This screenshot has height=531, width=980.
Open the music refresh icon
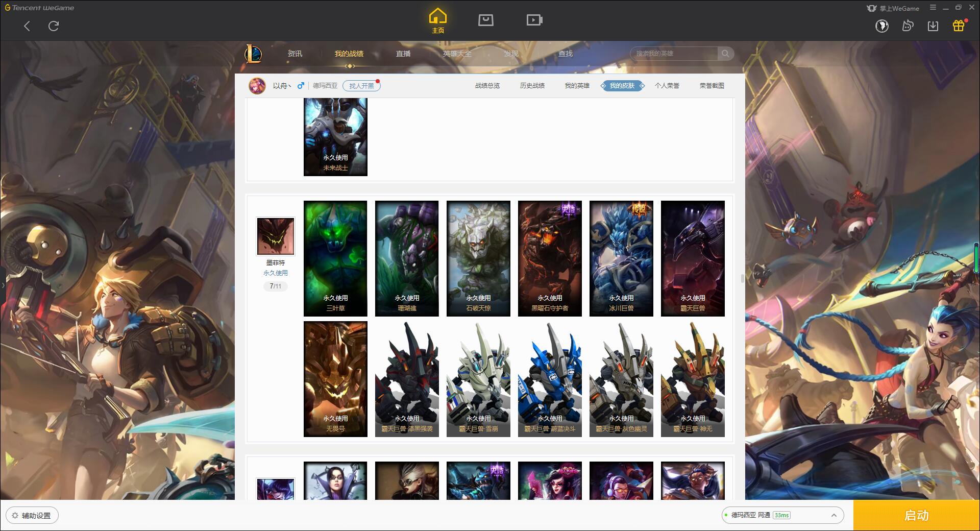(908, 26)
